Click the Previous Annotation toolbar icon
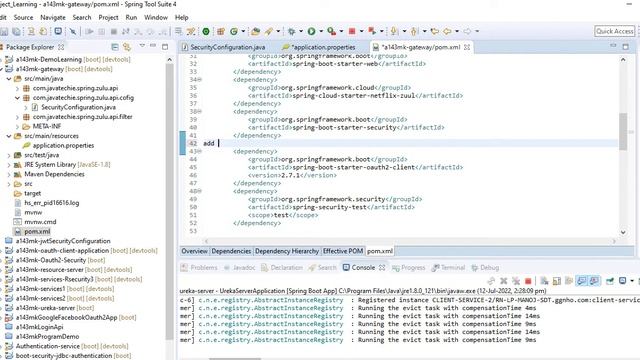 (x=414, y=31)
